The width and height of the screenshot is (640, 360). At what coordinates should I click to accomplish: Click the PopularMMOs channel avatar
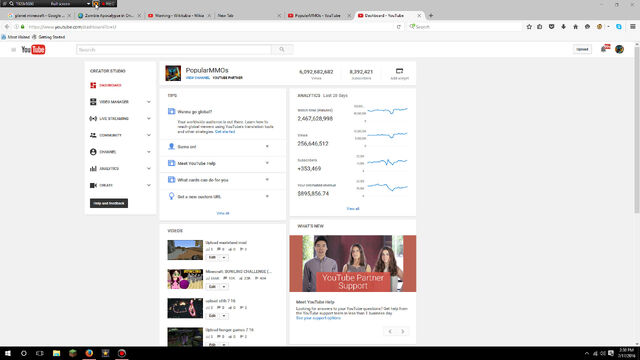[173, 73]
